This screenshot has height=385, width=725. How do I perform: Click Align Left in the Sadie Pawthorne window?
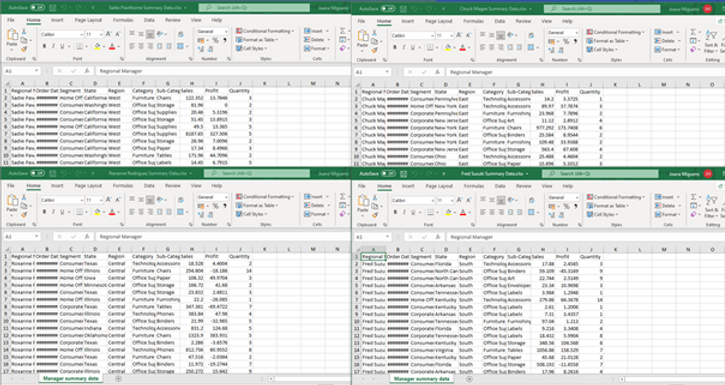pyautogui.click(x=132, y=46)
